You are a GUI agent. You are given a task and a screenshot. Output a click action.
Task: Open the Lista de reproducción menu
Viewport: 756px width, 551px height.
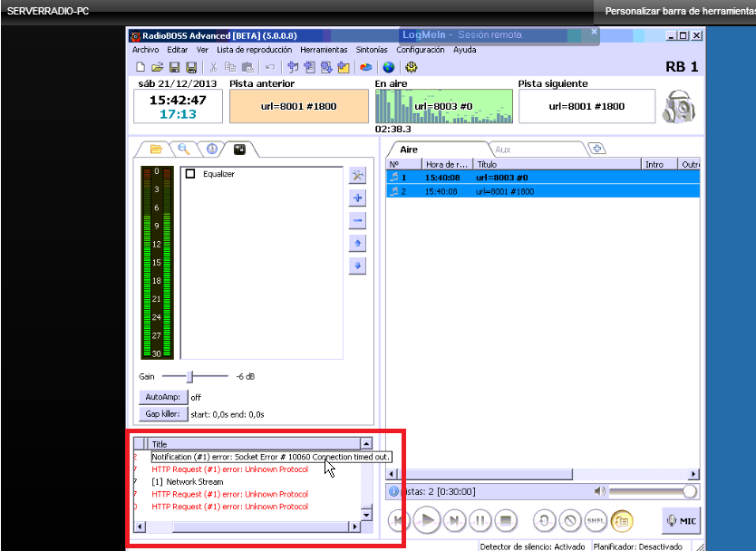tap(254, 50)
